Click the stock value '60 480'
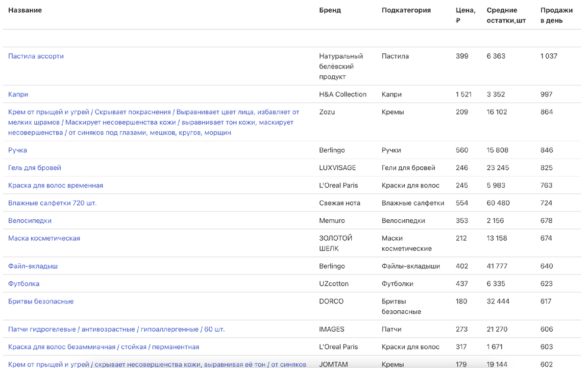Image resolution: width=588 pixels, height=368 pixels. [498, 203]
